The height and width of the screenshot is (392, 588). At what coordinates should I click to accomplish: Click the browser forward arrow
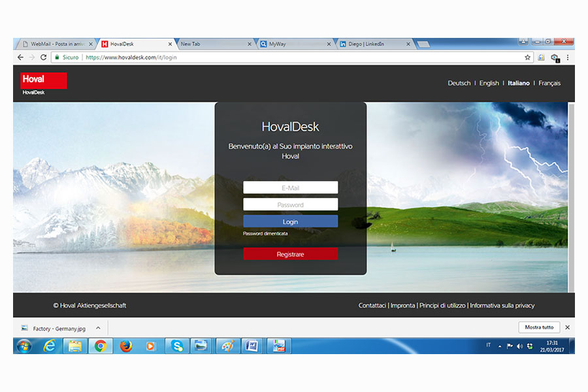(x=32, y=57)
